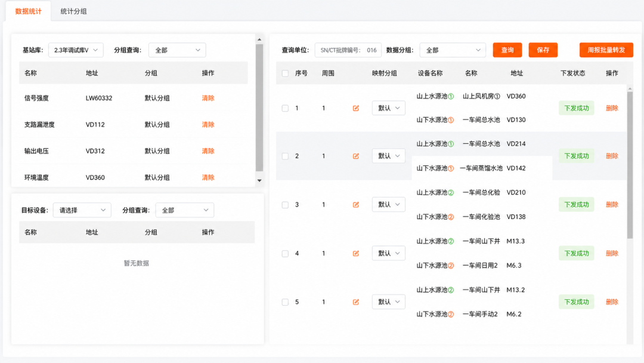Click the 一车间手动2 name cell

coord(480,314)
